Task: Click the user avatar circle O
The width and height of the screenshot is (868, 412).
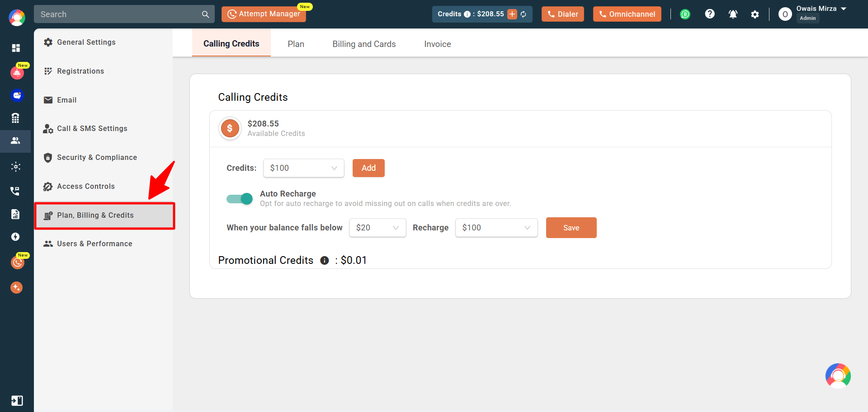Action: [785, 14]
